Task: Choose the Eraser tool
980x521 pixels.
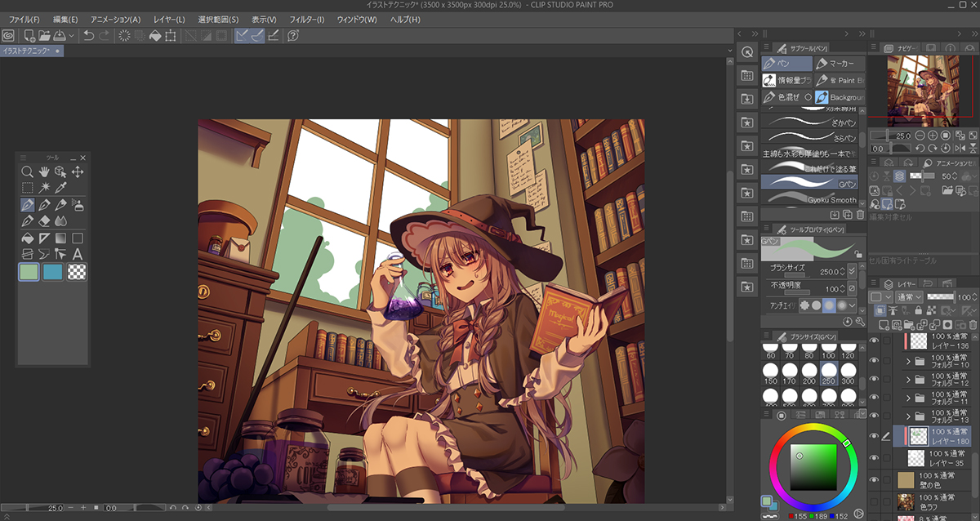Action: point(44,221)
